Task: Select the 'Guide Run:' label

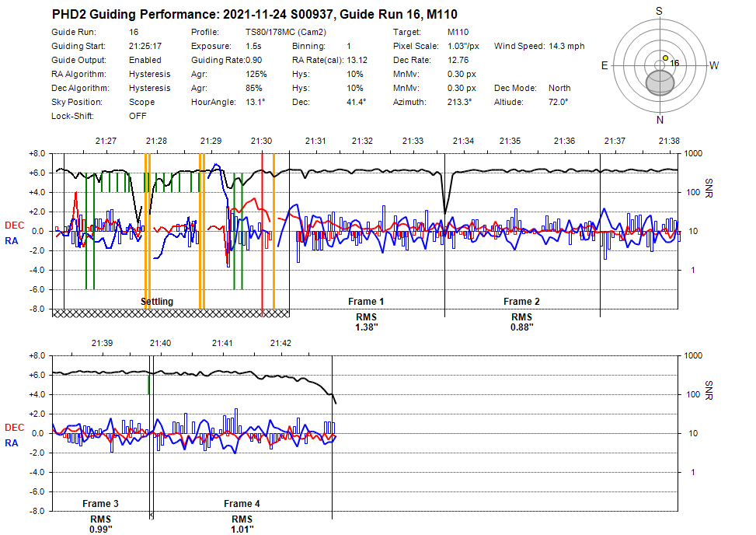Action: (x=74, y=33)
